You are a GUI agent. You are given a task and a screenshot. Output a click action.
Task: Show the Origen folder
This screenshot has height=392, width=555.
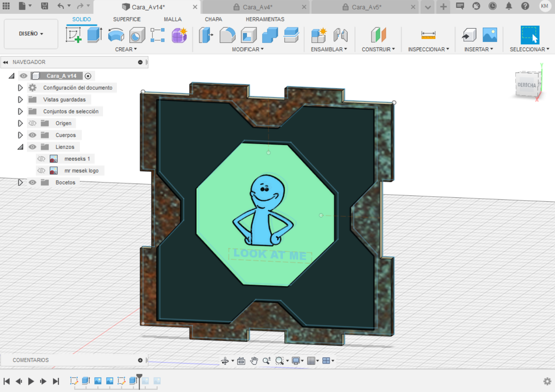tap(32, 123)
